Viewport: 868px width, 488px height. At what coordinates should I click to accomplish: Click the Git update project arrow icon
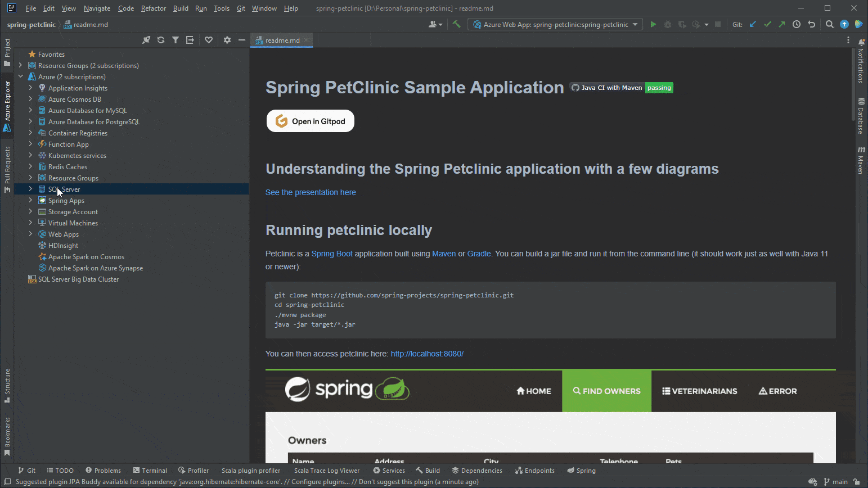753,24
